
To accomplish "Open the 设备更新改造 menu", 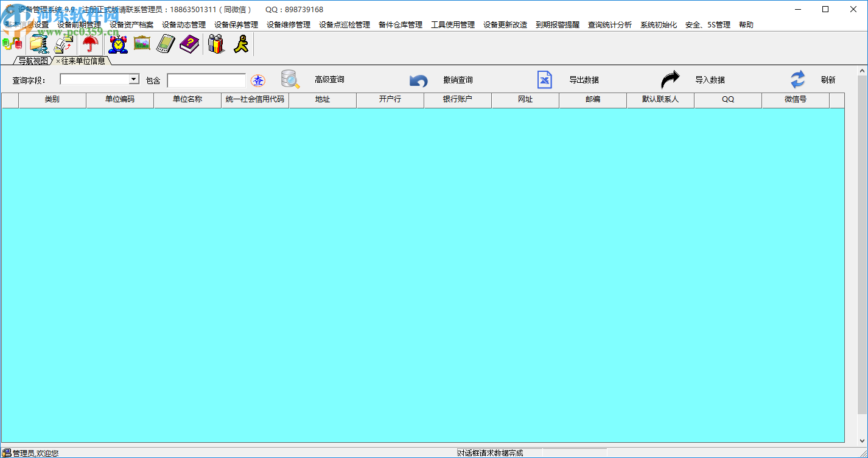I will pyautogui.click(x=505, y=25).
